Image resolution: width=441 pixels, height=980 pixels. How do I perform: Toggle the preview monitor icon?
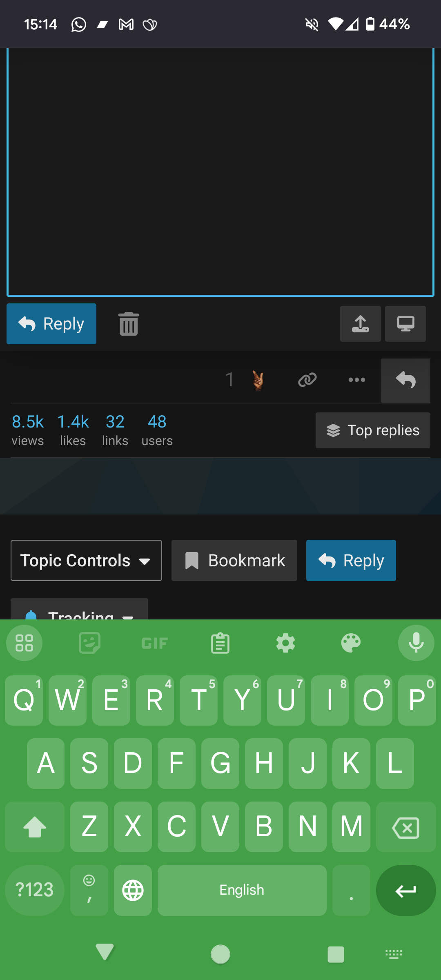(405, 324)
